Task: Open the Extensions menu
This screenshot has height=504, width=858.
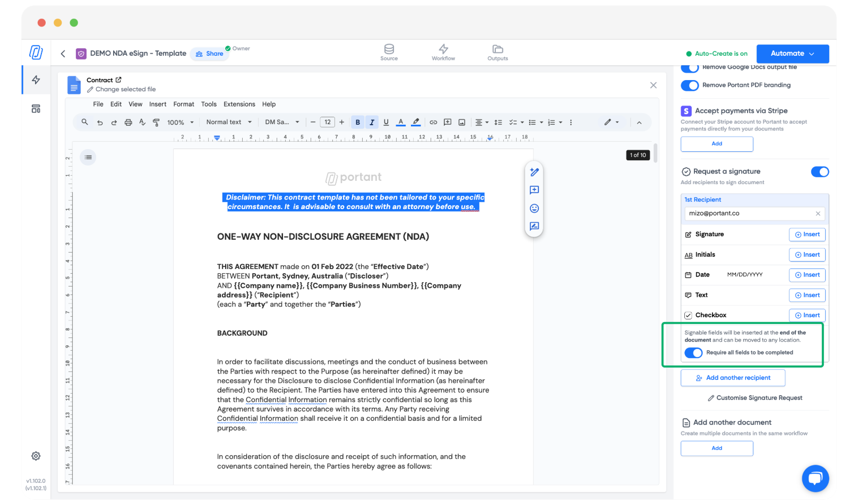Action: (x=239, y=104)
